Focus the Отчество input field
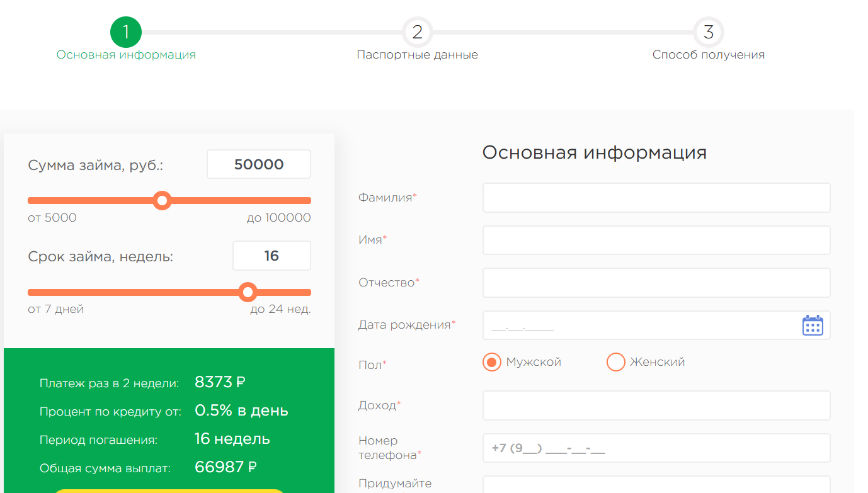Image resolution: width=868 pixels, height=493 pixels. [x=656, y=283]
